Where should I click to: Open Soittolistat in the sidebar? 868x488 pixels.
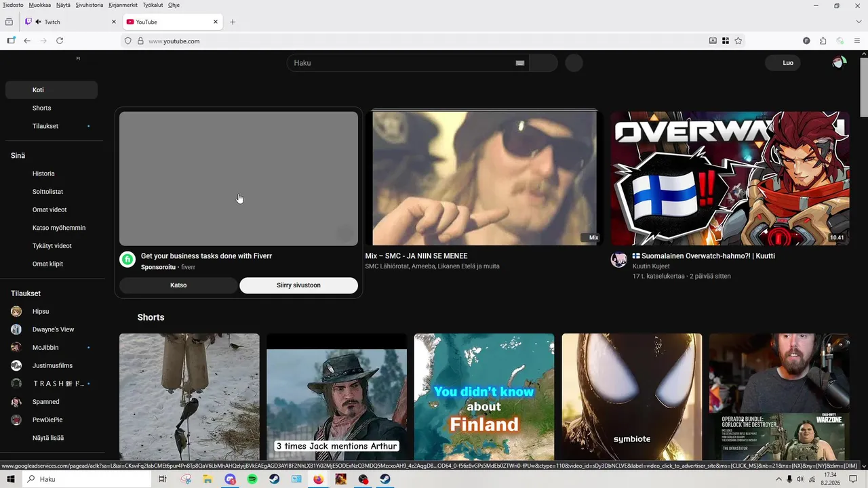point(52,192)
